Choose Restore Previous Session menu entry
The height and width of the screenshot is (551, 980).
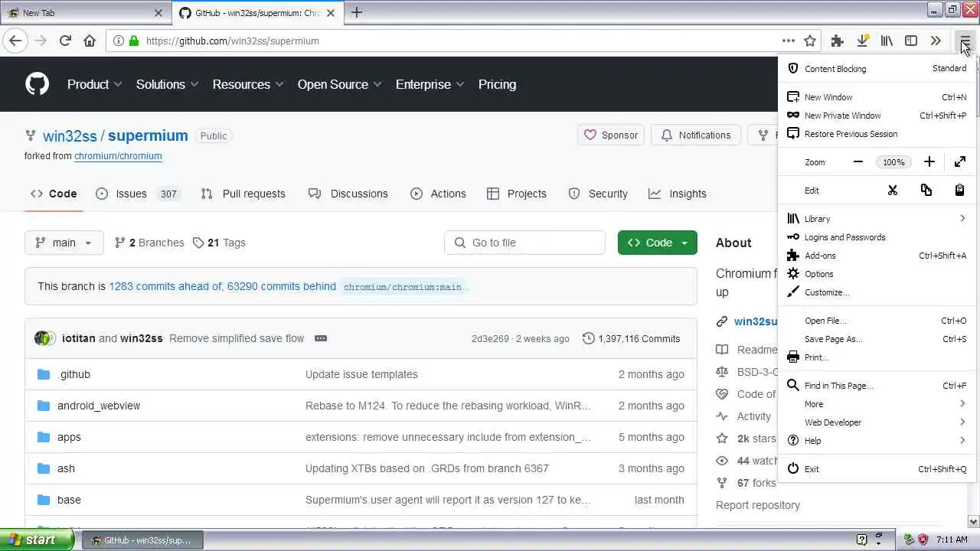tap(877, 133)
